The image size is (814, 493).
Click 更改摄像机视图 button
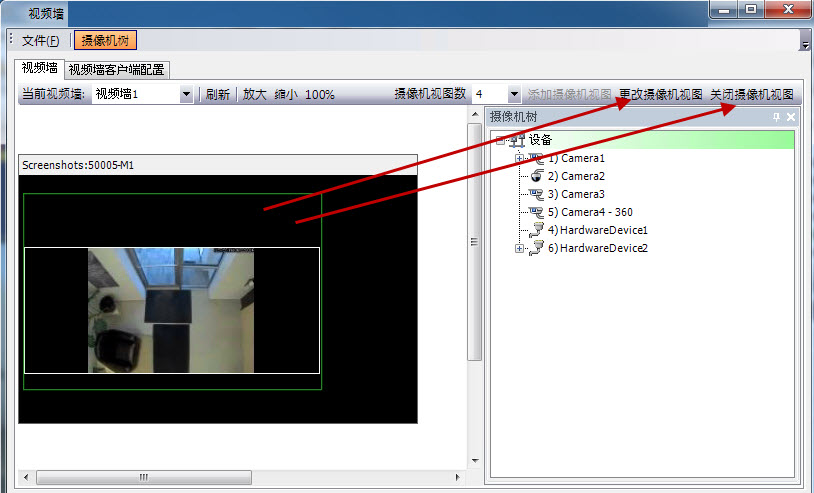pos(661,94)
